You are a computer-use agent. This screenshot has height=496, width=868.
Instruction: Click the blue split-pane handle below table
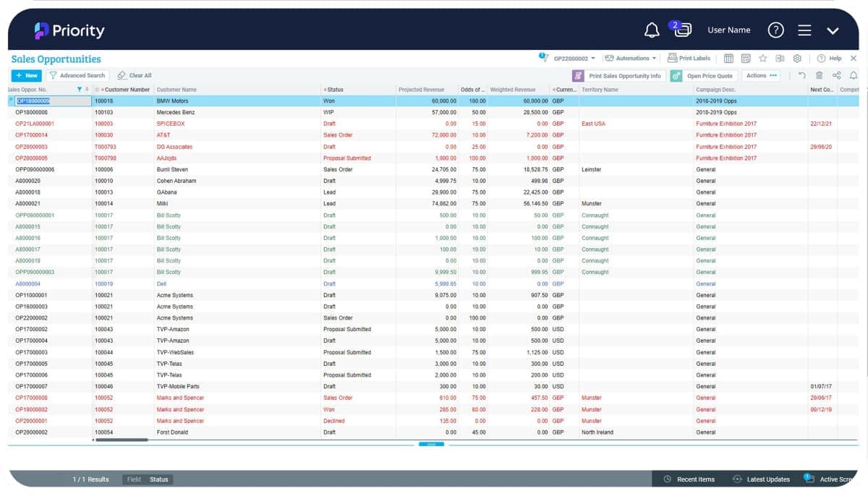coord(431,444)
